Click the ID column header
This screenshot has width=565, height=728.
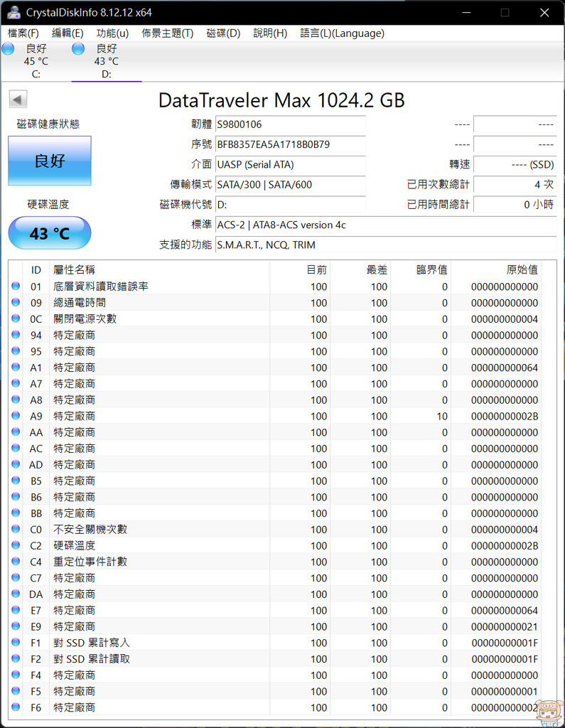click(x=36, y=269)
